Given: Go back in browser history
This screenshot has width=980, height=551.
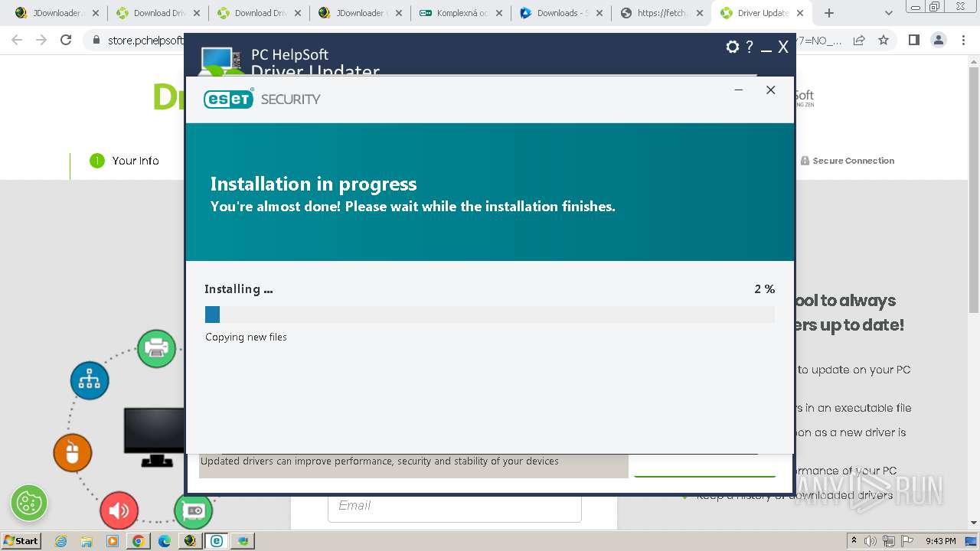Looking at the screenshot, I should coord(17,40).
